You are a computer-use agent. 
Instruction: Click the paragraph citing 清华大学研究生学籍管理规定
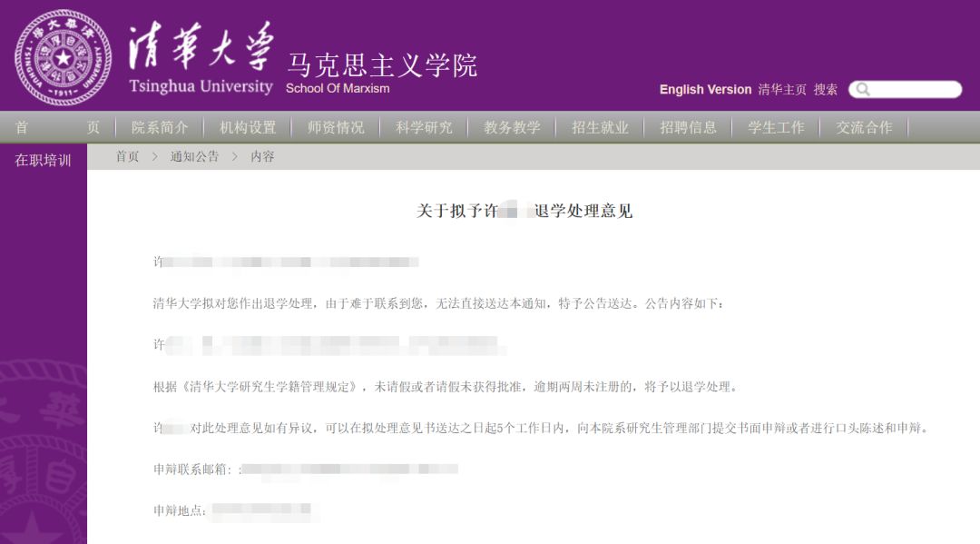pyautogui.click(x=446, y=386)
